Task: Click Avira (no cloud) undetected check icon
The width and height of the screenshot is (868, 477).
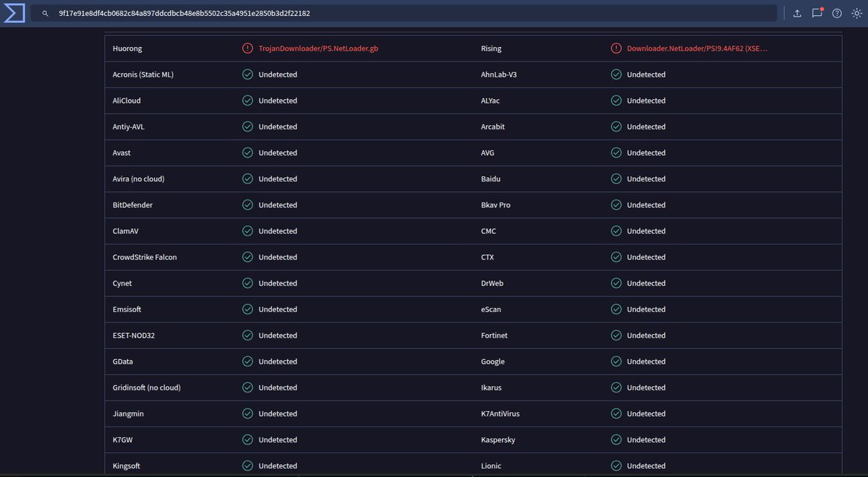Action: (x=247, y=179)
